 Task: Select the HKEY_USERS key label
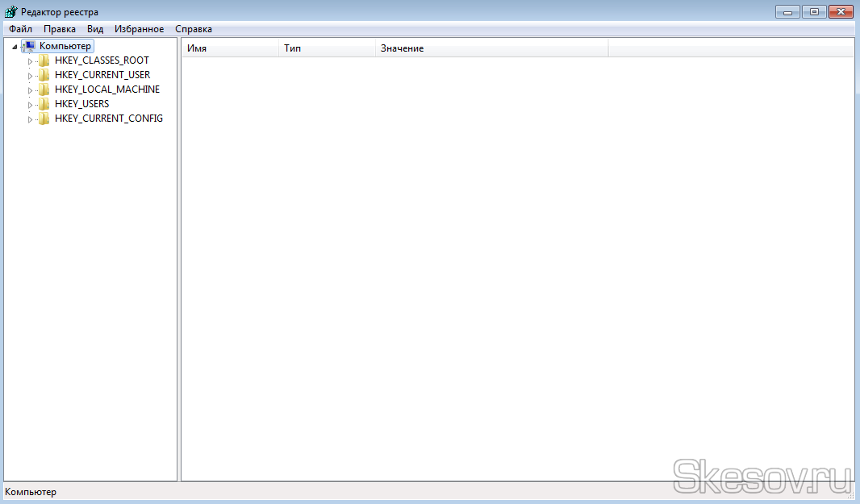point(81,104)
